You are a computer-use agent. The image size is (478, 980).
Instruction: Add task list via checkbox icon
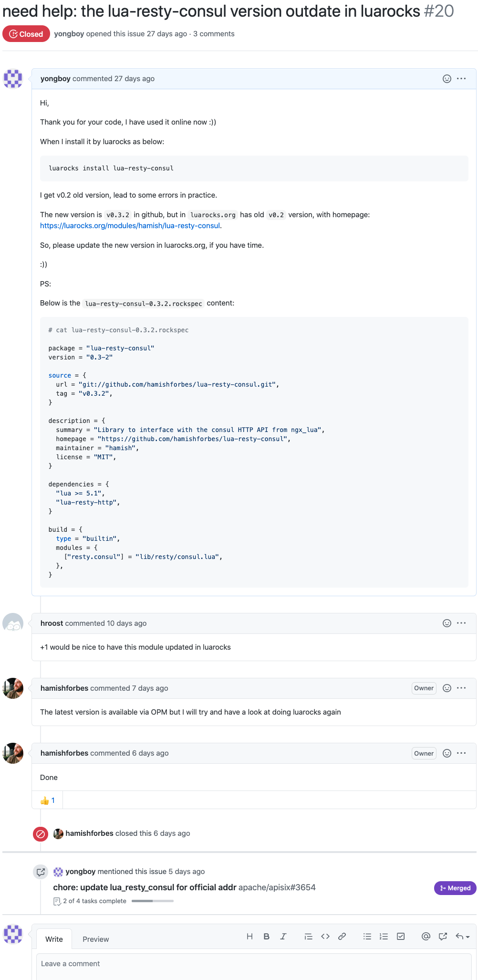(x=401, y=937)
